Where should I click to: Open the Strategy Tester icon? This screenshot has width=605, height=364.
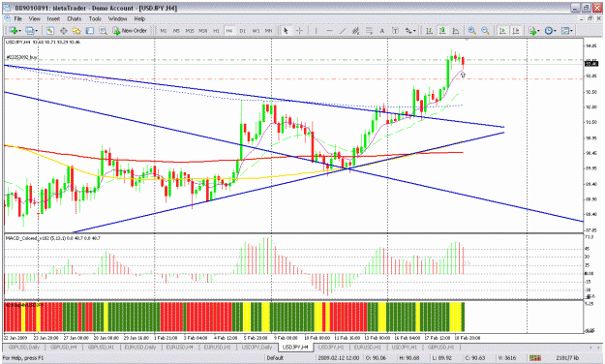(103, 30)
